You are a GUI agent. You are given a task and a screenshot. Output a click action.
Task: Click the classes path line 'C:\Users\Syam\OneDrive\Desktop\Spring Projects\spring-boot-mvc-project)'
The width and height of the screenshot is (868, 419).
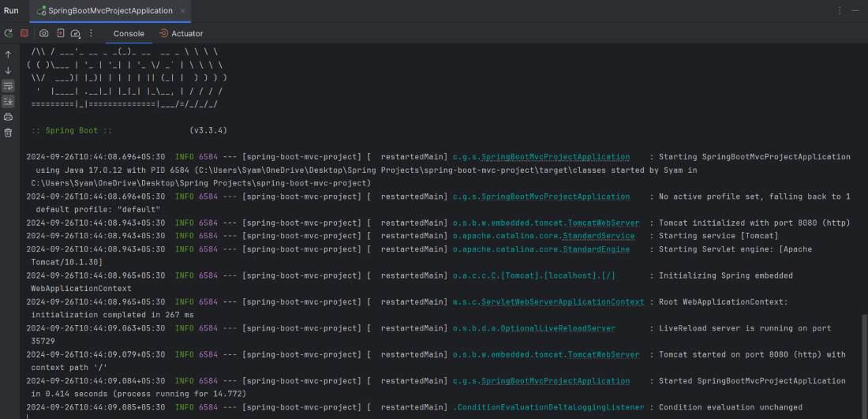201,183
